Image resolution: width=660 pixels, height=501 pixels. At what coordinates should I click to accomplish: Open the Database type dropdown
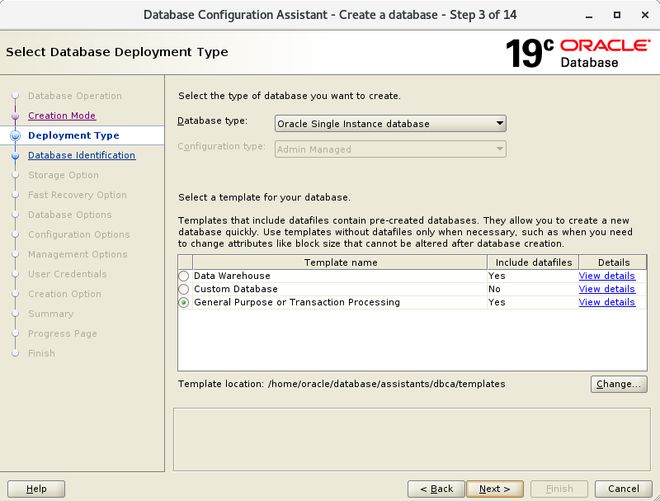point(390,124)
